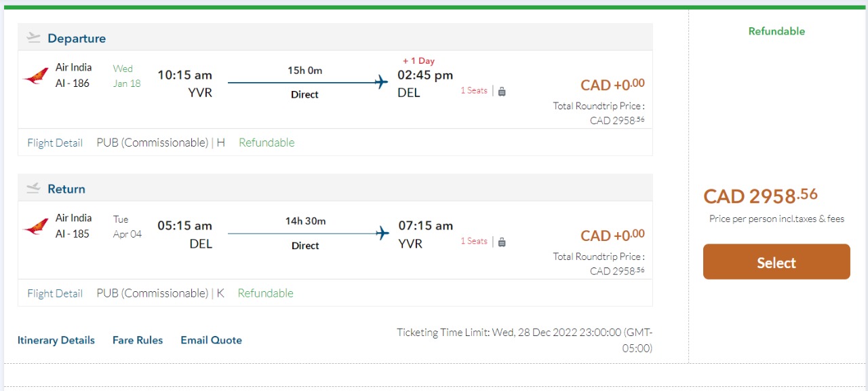Expand Itinerary Details
This screenshot has width=868, height=391.
tap(56, 340)
